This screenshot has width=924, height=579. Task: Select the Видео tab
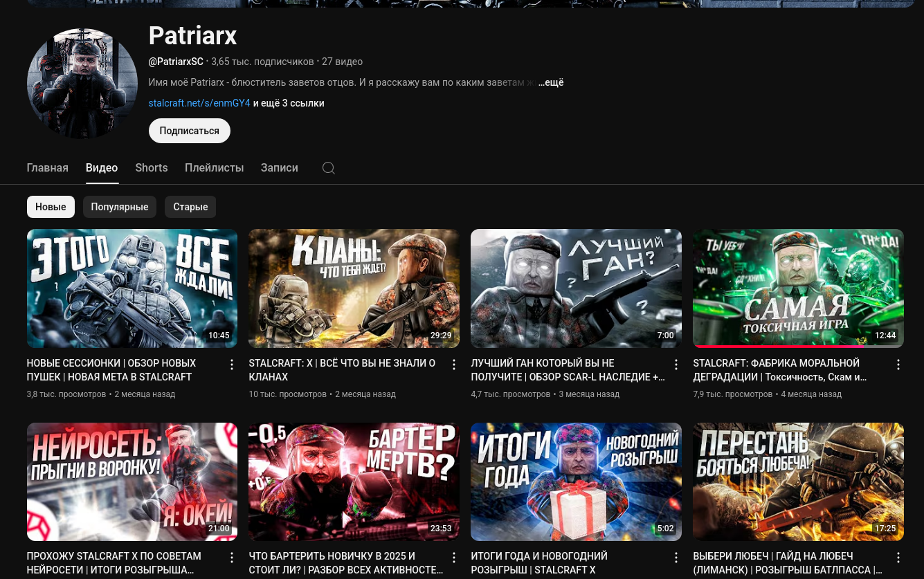click(x=102, y=168)
